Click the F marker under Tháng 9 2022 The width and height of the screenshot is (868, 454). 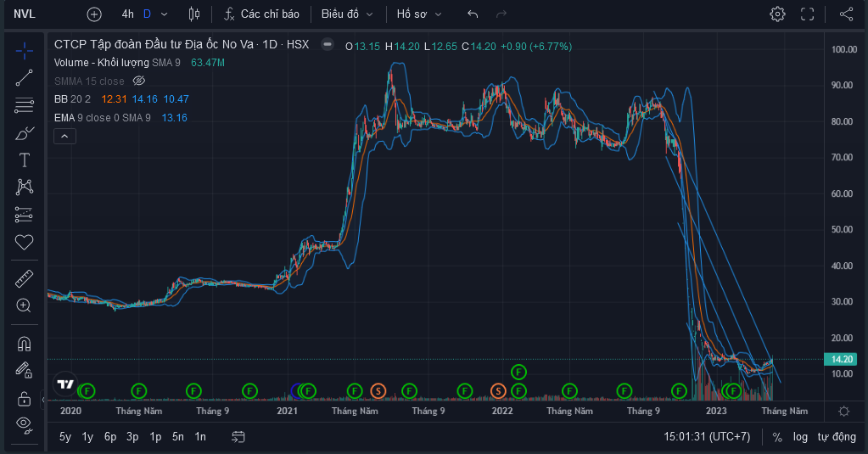624,391
